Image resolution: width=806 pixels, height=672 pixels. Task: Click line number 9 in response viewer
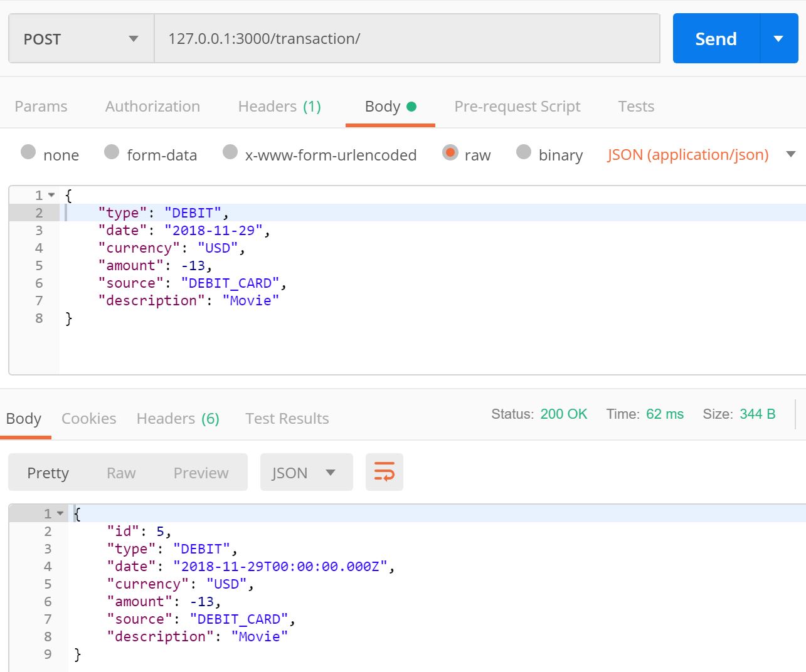(x=48, y=654)
